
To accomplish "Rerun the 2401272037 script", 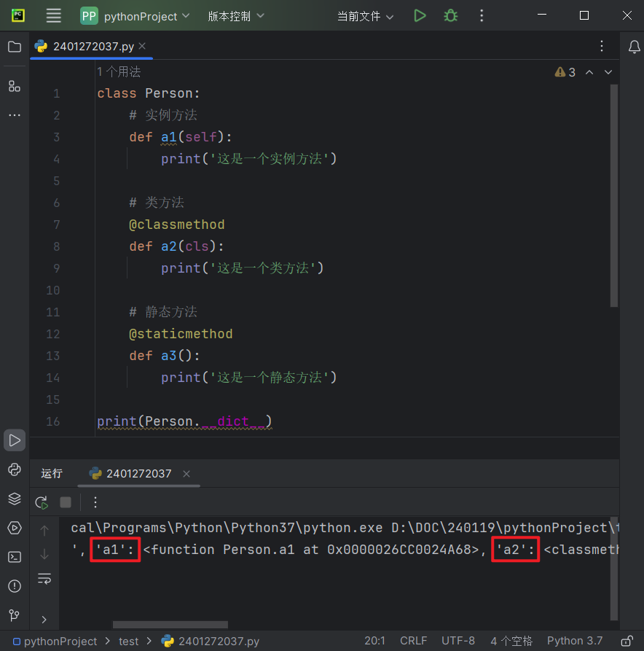I will pyautogui.click(x=42, y=502).
